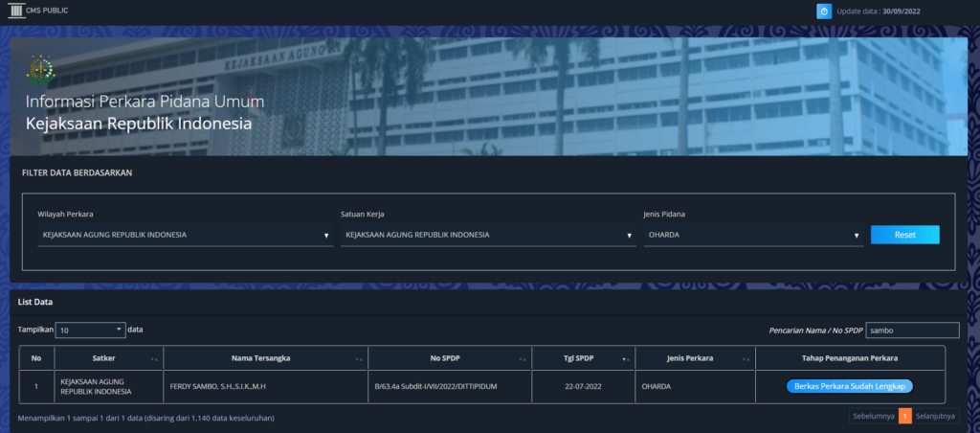Expand the Satuan Kerja dropdown

coord(488,235)
